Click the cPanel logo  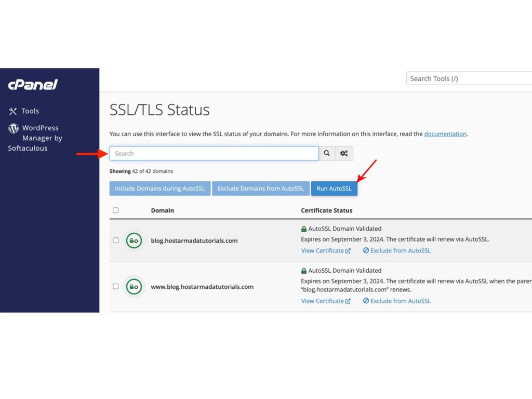pyautogui.click(x=33, y=85)
